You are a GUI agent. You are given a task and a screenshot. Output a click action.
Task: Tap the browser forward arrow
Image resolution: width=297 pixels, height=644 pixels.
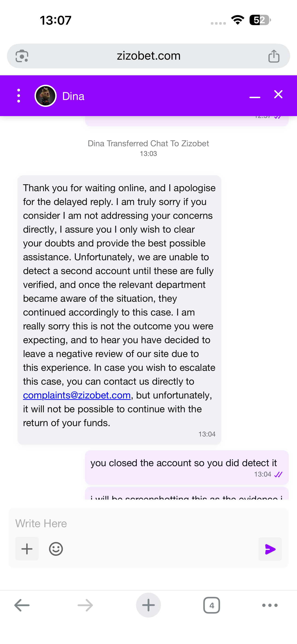point(85,605)
